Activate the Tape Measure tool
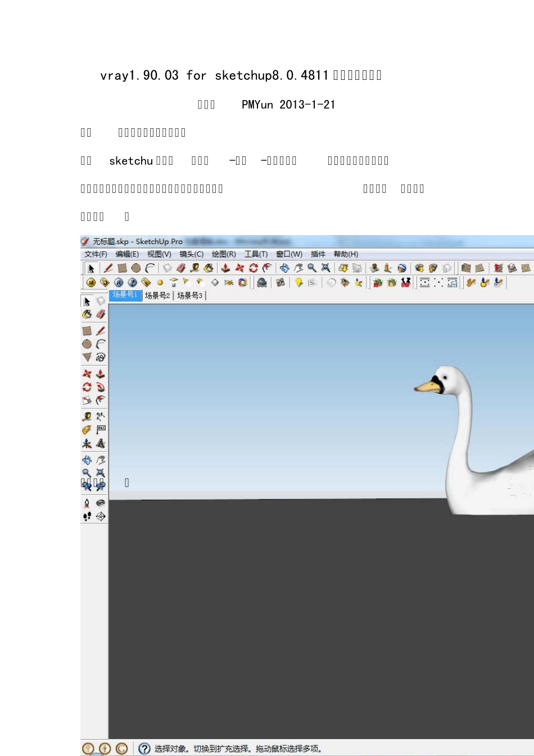 (x=87, y=417)
